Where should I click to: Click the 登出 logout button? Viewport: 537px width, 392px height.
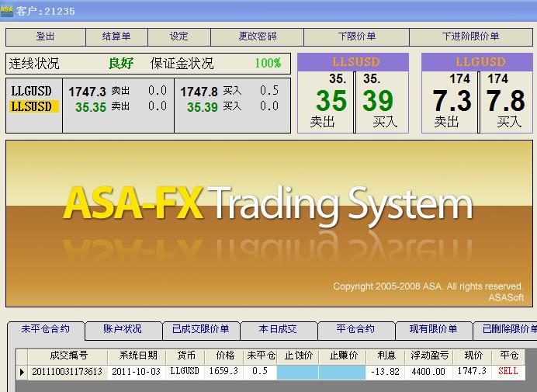click(x=46, y=37)
